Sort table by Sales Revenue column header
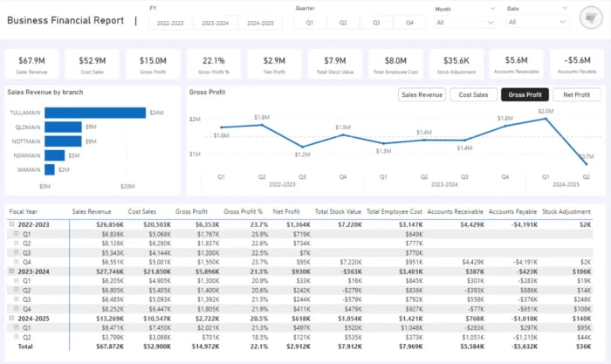611x364 pixels. click(92, 211)
